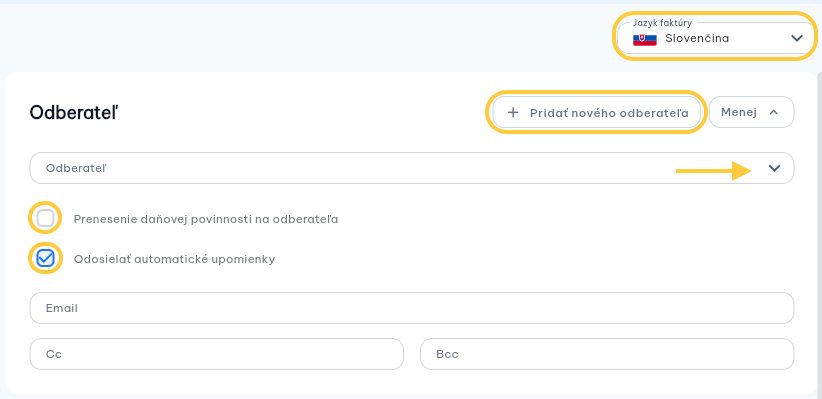Screen dimensions: 822x399
Task: Click the down chevron in Odberateľ field
Action: (774, 168)
